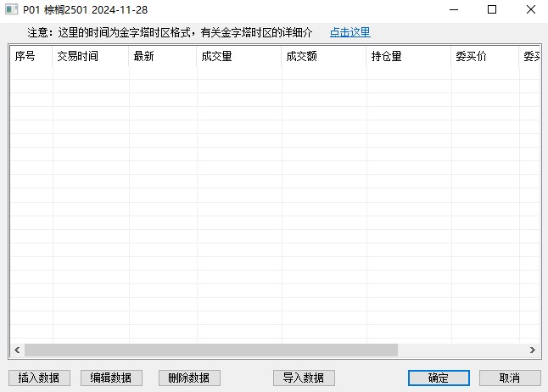Screen dimensions: 548x392
Task: Click the horizontal scrollbar thumb
Action: [211, 350]
